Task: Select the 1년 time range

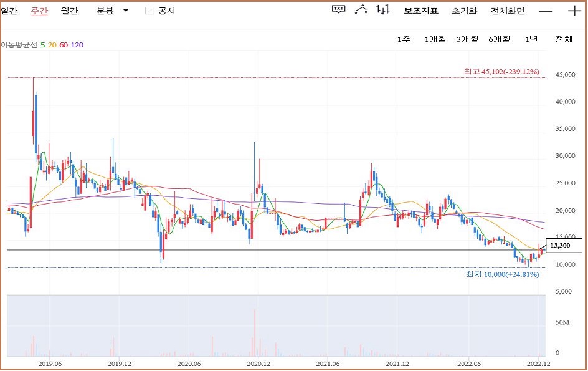Action: pyautogui.click(x=531, y=39)
